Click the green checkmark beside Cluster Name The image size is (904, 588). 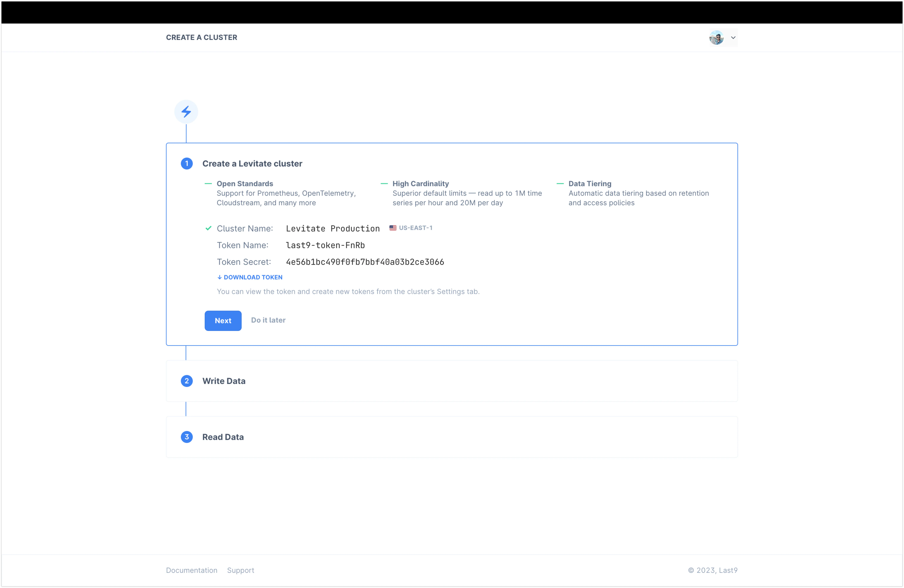209,228
